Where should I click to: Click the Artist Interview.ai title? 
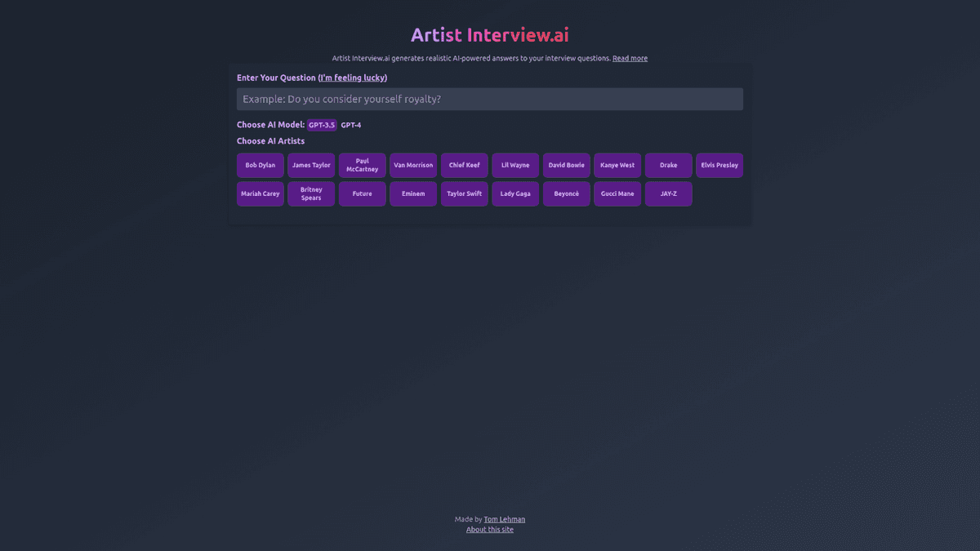coord(490,35)
